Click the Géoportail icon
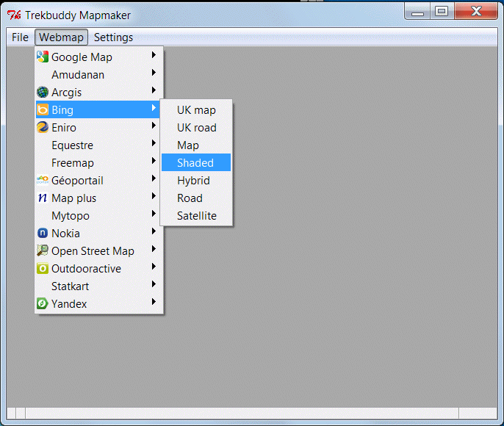 pos(43,181)
